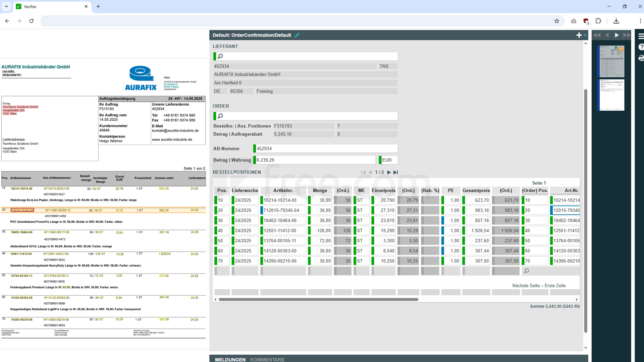This screenshot has height=362, width=644.
Task: Click the scroll-down arrow of the form panel
Action: tap(586, 348)
